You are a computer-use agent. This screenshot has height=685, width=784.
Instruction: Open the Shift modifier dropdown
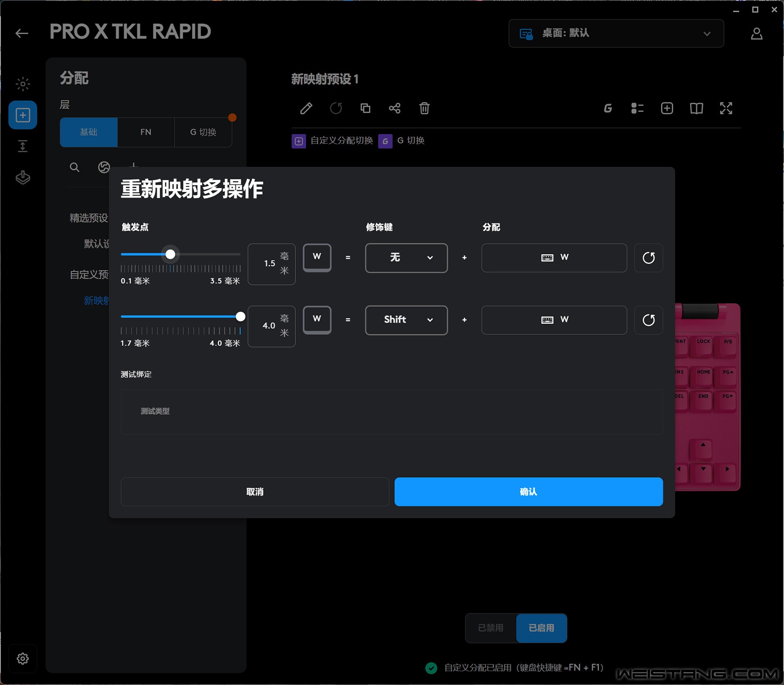(406, 320)
